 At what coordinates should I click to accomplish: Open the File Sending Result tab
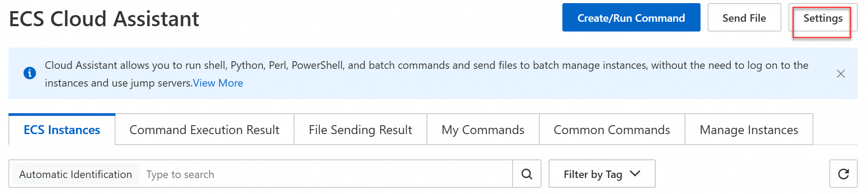pyautogui.click(x=360, y=130)
